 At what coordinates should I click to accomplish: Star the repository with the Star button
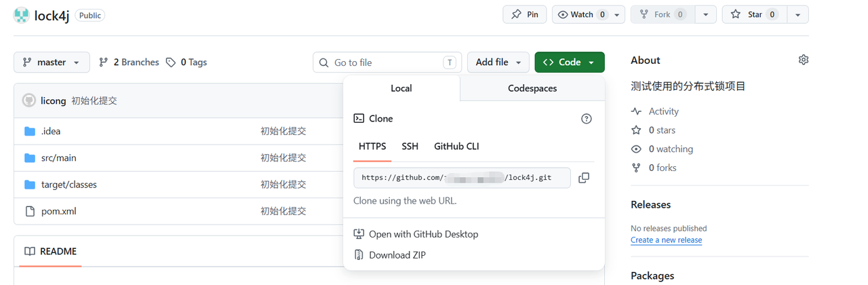(x=754, y=14)
